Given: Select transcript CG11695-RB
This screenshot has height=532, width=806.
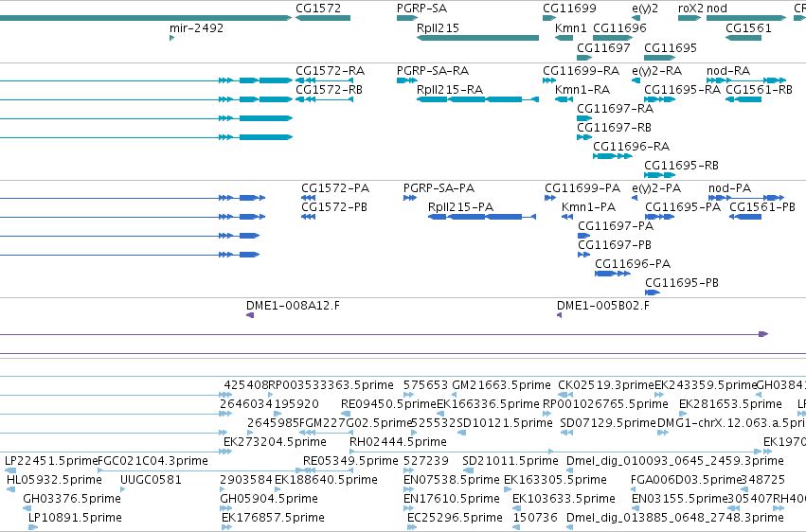Looking at the screenshot, I should [681, 166].
